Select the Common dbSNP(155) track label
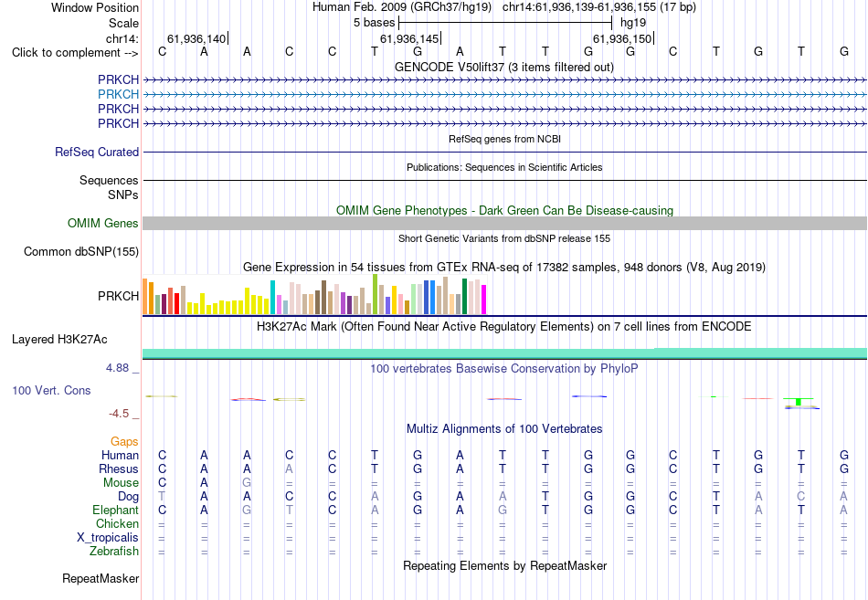Image resolution: width=868 pixels, height=600 pixels. click(80, 252)
